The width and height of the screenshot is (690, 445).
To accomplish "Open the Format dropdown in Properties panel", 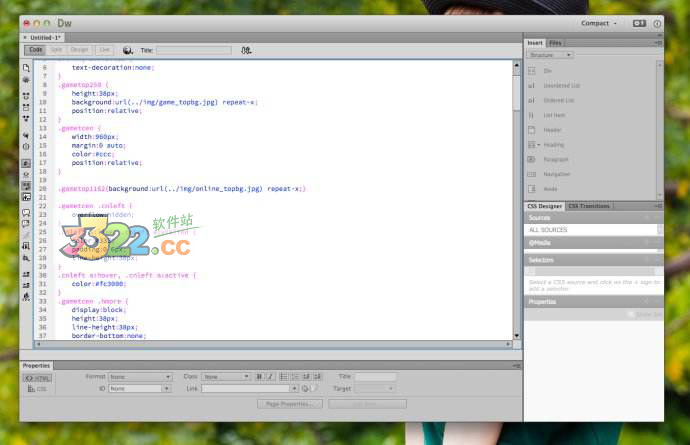I will [140, 377].
